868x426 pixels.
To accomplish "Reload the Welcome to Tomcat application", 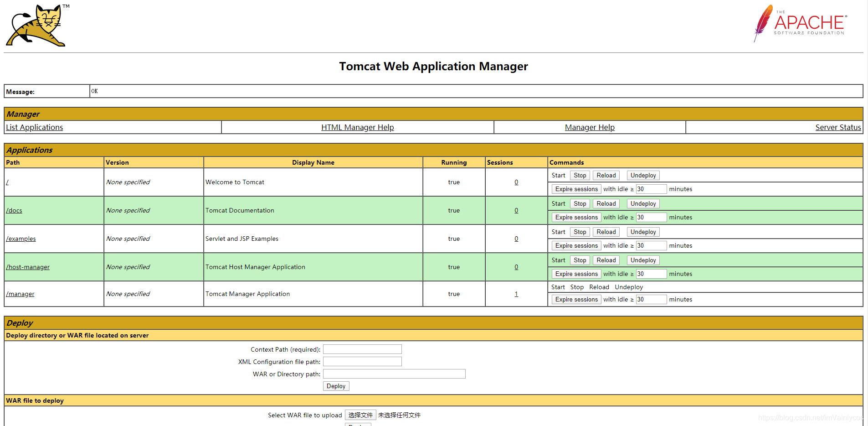I will 606,175.
